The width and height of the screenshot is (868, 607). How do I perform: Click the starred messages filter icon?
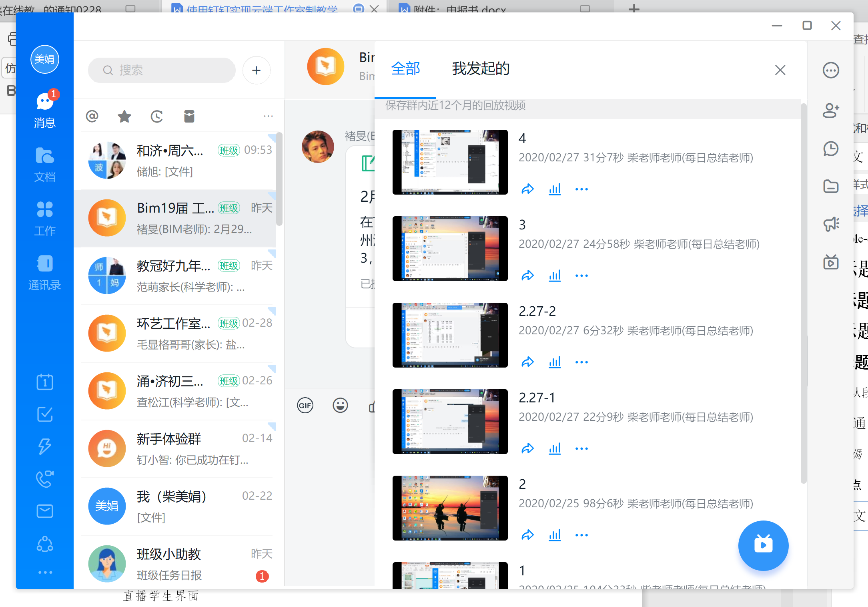tap(124, 117)
